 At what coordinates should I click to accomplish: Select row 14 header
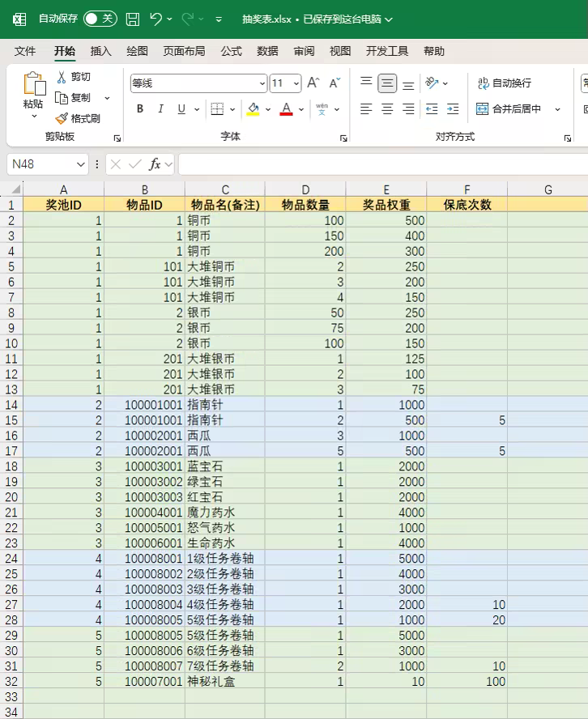click(11, 405)
